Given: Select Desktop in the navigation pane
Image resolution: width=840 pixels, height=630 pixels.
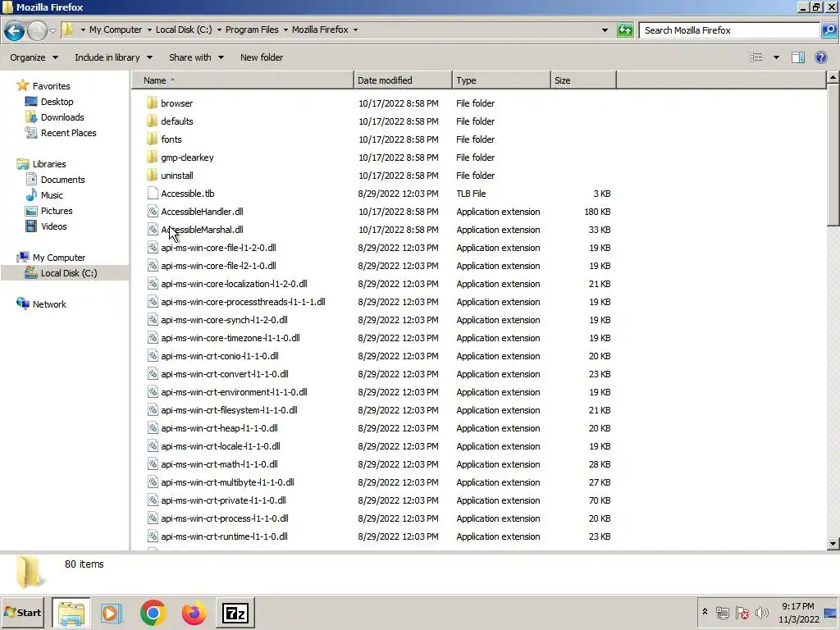Looking at the screenshot, I should pyautogui.click(x=57, y=102).
